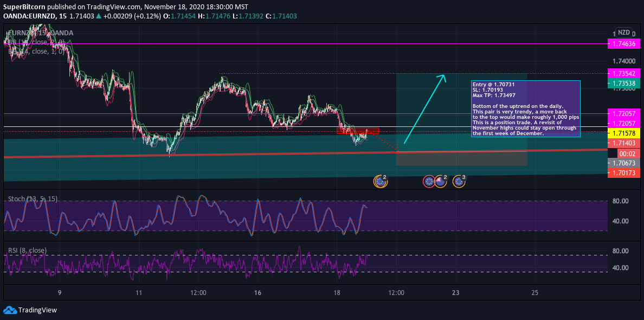Click the green 1.73538 price label
644x320 pixels.
pyautogui.click(x=623, y=84)
